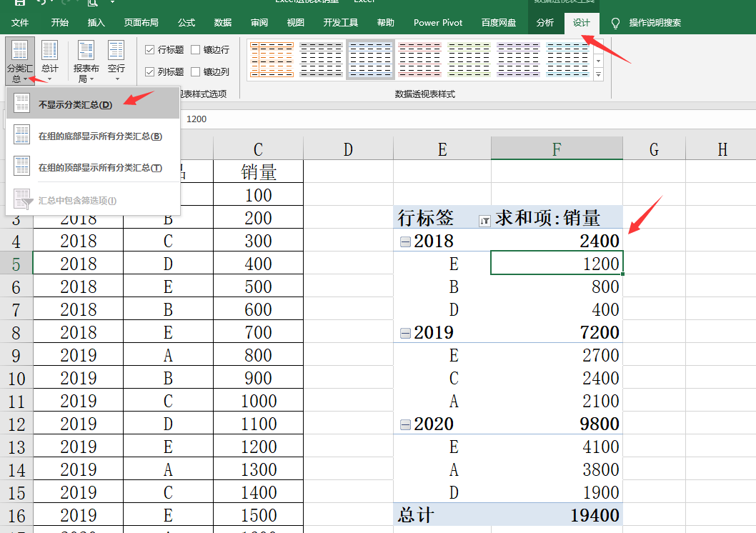756x533 pixels.
Task: Expand the full PivotTable styles gallery
Action: [598, 75]
